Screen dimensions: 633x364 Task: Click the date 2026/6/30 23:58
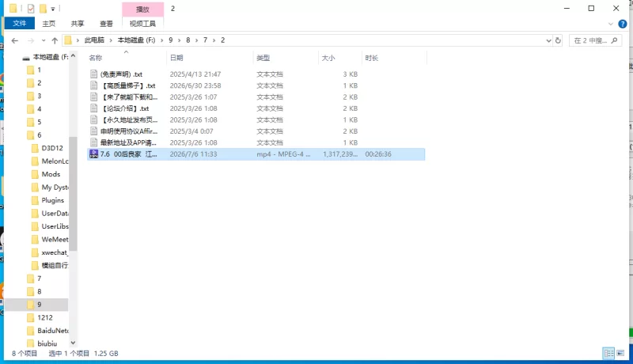195,85
